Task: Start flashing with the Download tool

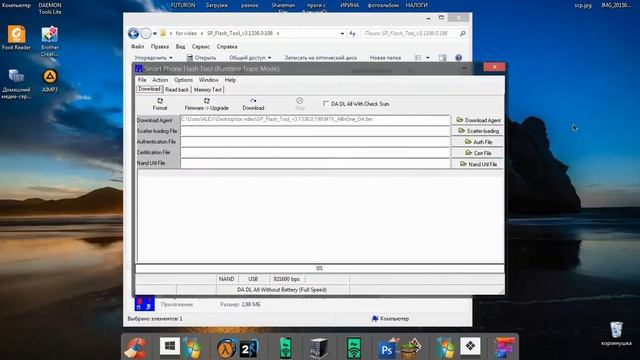Action: pos(253,104)
